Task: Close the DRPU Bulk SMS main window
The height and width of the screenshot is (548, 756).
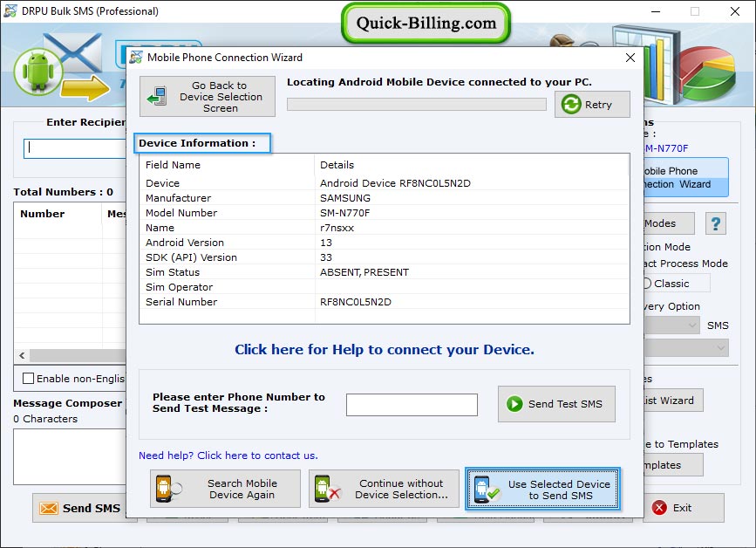Action: click(x=735, y=11)
